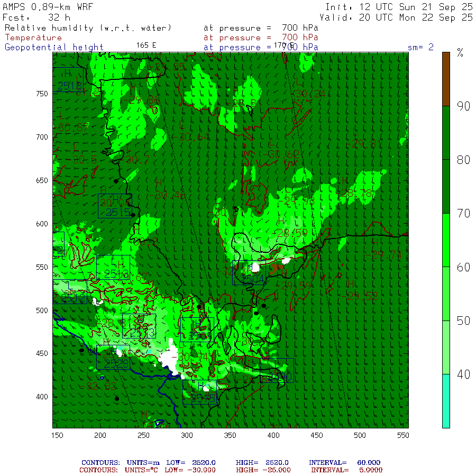Click the -28.78 temperature high label
This screenshot has width=476, height=476.
[x=354, y=193]
